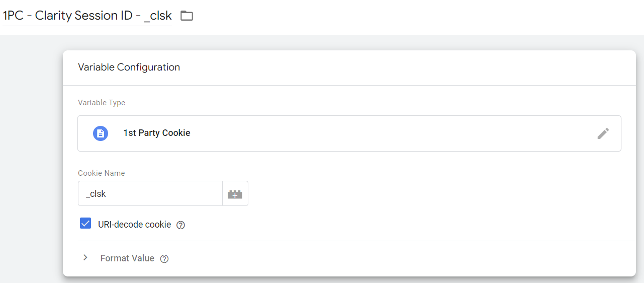Screen dimensions: 644x283
Task: Click the help icon next to URI-decode cookie
Action: (181, 225)
